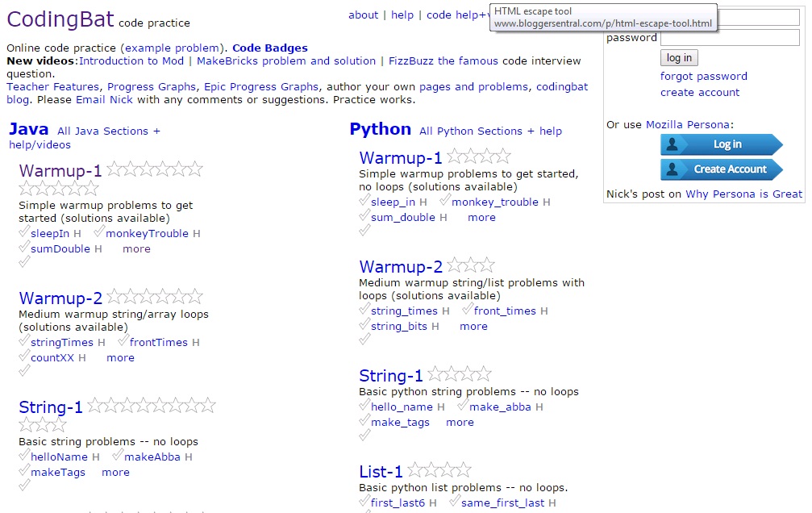Open the Java Warmup-2 section
Viewport: 812px width, 513px height.
point(60,298)
